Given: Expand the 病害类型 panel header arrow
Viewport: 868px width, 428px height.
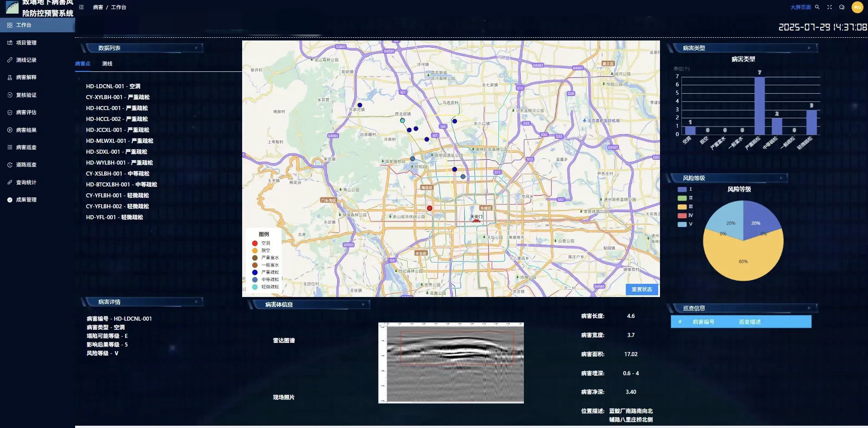Looking at the screenshot, I should (809, 48).
